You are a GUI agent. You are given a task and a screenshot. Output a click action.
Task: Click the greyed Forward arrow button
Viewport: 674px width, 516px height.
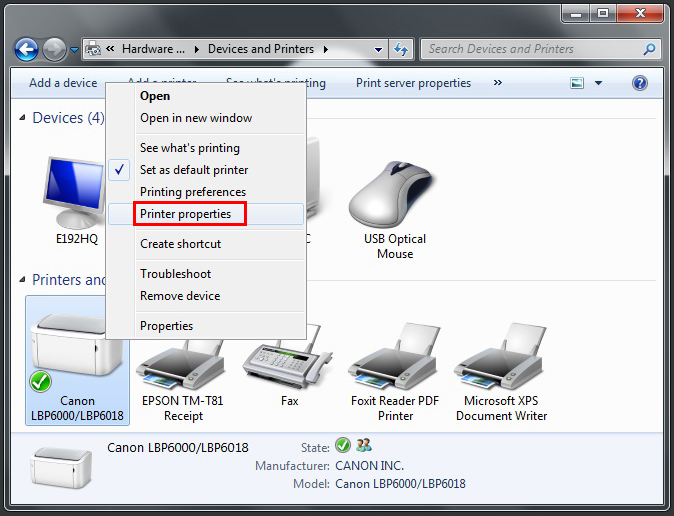click(x=54, y=50)
